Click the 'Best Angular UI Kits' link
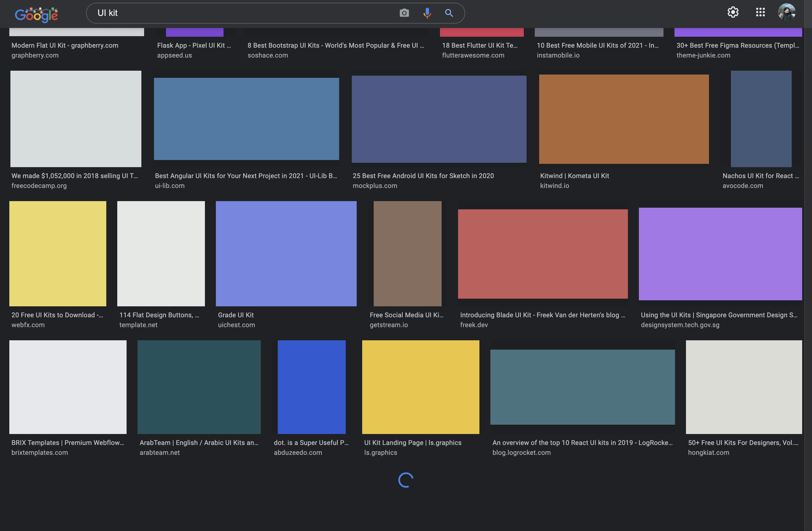Viewport: 812px width, 531px height. [246, 176]
